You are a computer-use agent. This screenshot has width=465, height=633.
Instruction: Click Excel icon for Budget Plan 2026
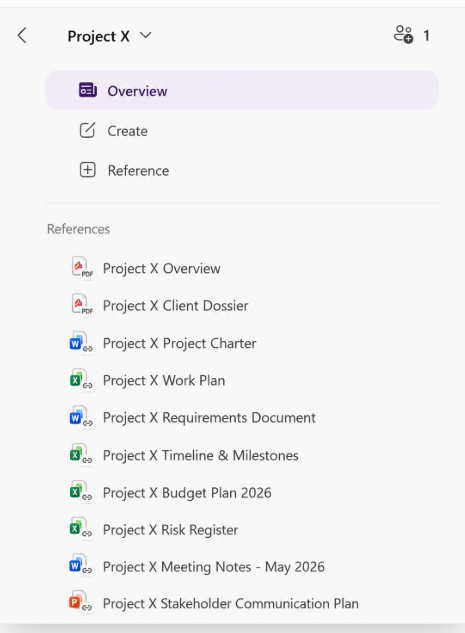tap(81, 491)
